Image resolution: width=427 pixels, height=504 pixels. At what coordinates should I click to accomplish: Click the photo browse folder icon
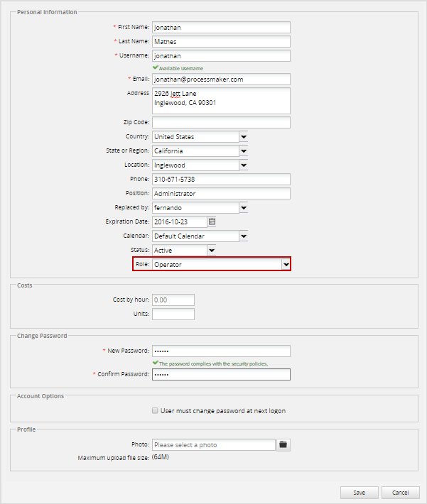283,445
